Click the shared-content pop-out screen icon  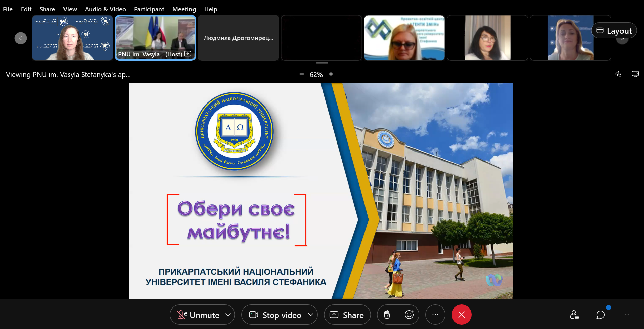(x=635, y=74)
